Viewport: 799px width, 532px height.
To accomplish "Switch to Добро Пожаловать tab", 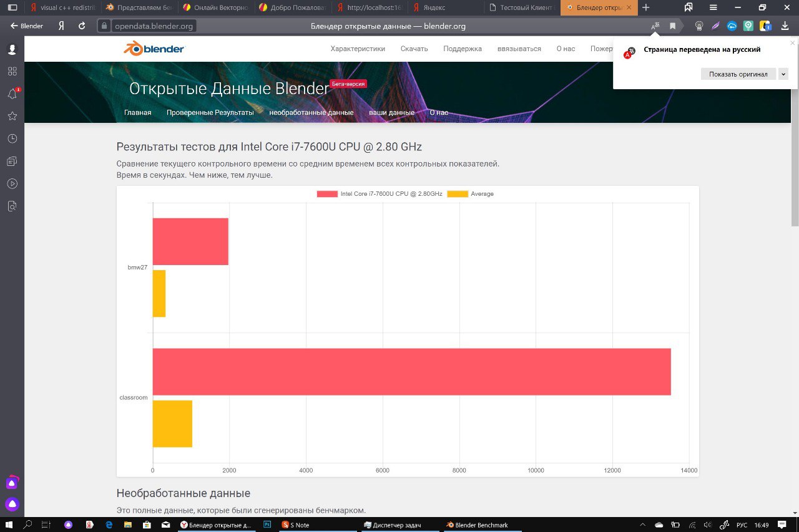I will pyautogui.click(x=292, y=7).
